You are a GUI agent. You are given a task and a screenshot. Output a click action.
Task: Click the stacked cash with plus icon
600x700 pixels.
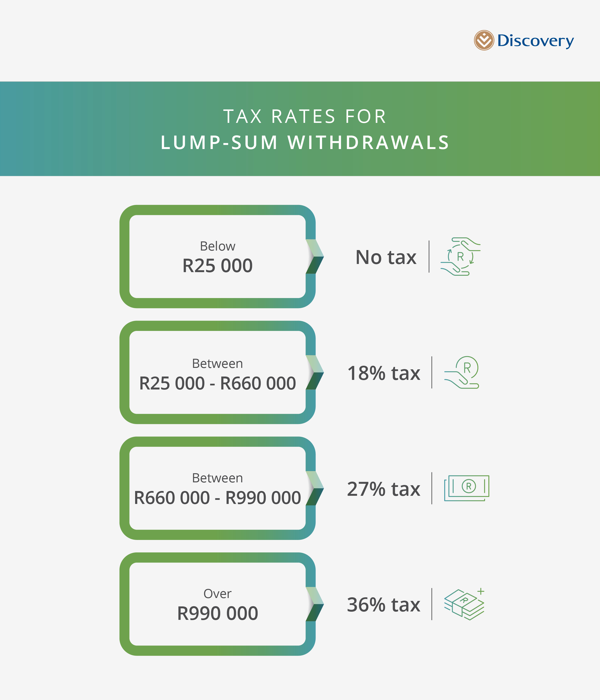click(465, 604)
